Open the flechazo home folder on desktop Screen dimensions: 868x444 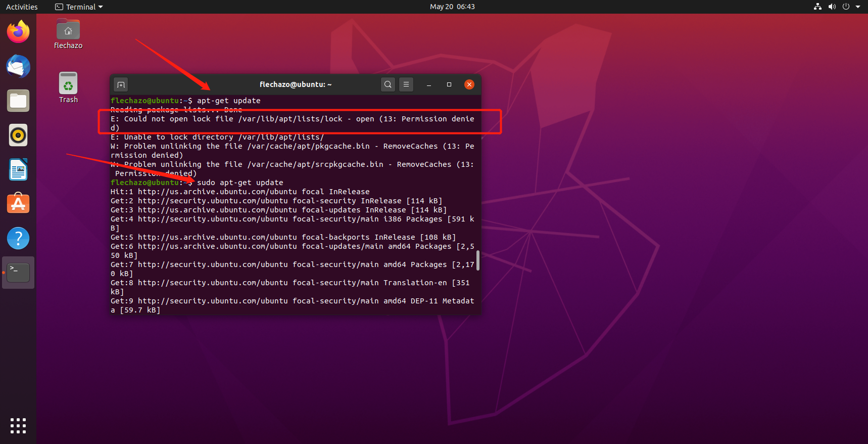click(x=68, y=31)
